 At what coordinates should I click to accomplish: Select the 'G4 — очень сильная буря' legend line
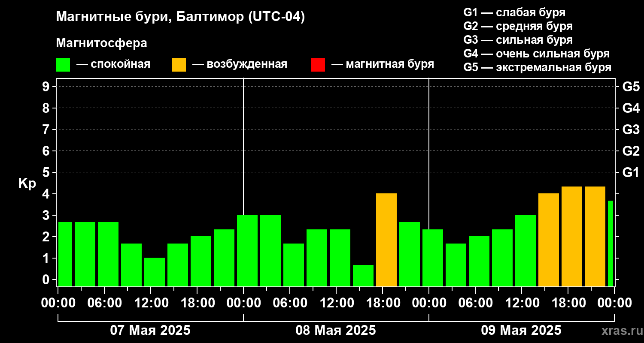[537, 54]
